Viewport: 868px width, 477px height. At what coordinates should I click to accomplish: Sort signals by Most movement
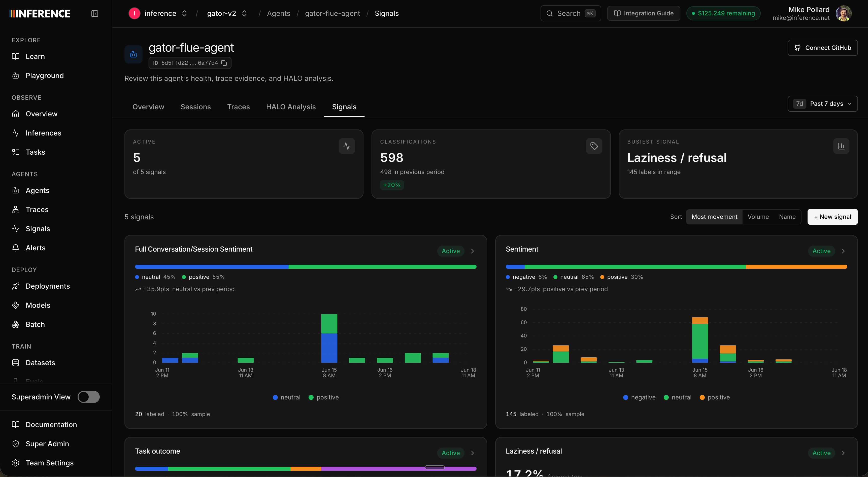[714, 217]
